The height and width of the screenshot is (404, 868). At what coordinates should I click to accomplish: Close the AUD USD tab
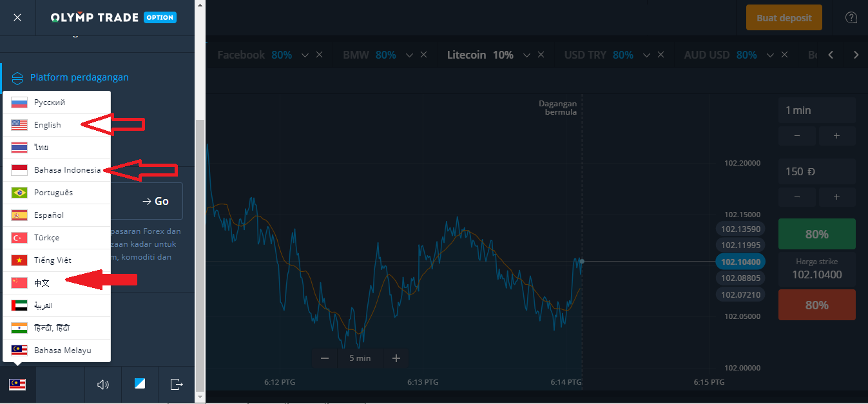785,55
